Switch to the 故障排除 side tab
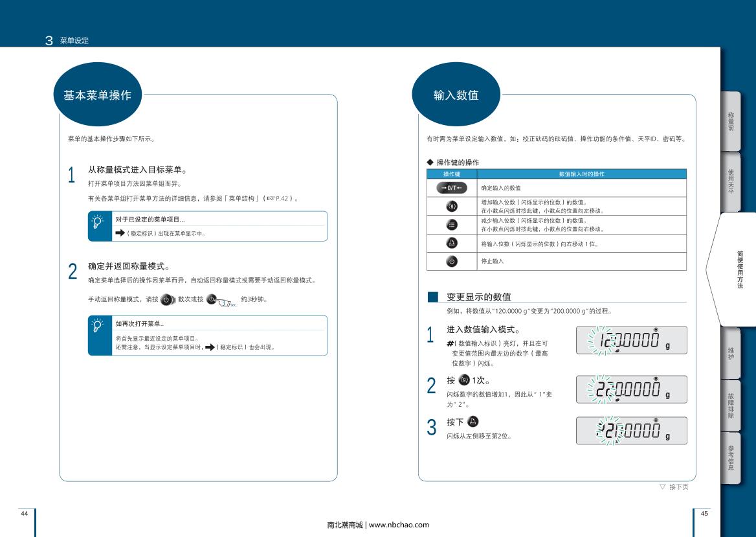The width and height of the screenshot is (756, 537). 731,405
